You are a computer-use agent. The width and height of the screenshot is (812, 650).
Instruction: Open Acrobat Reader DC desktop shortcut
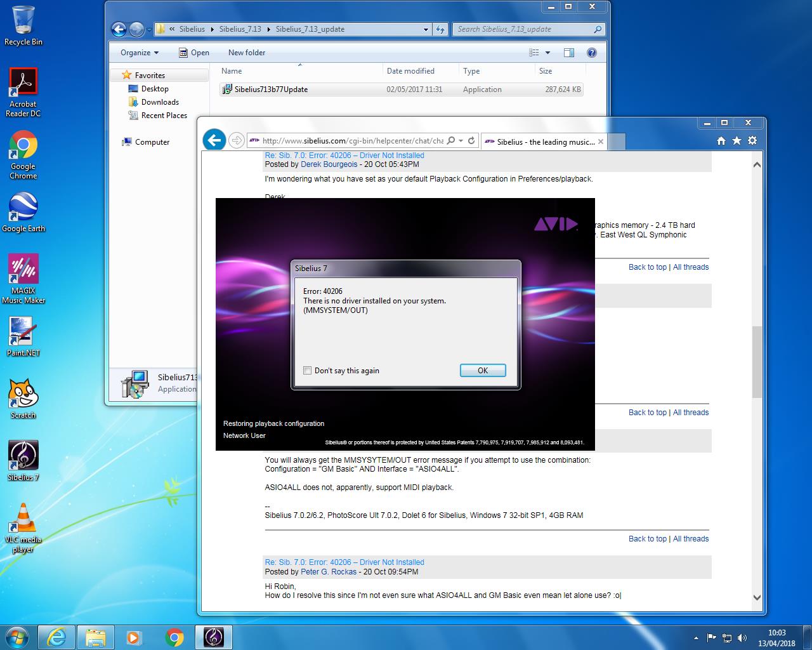tap(23, 93)
